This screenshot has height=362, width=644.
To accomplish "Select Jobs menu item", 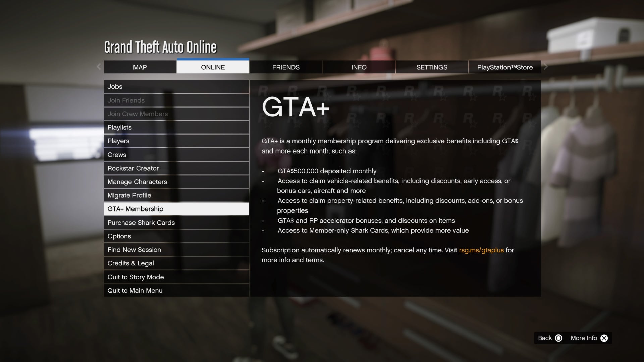I will (176, 86).
